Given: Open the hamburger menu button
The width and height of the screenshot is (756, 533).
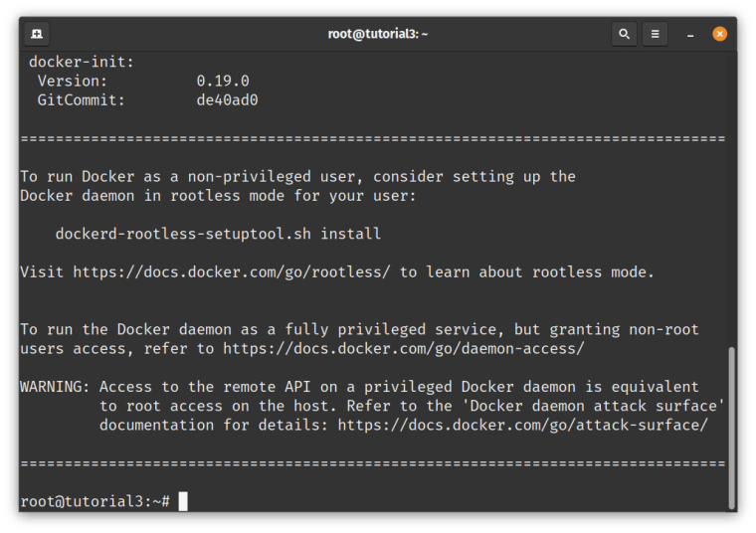Looking at the screenshot, I should (x=655, y=34).
